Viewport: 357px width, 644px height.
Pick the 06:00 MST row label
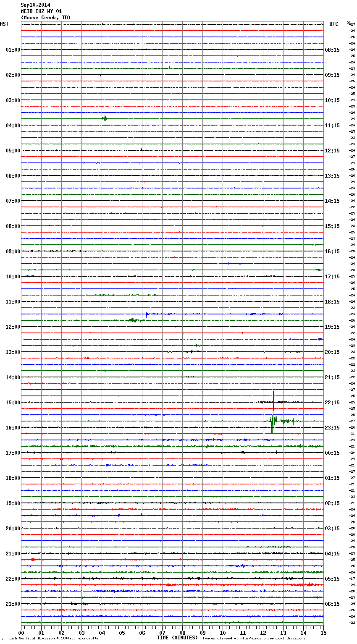(x=13, y=176)
